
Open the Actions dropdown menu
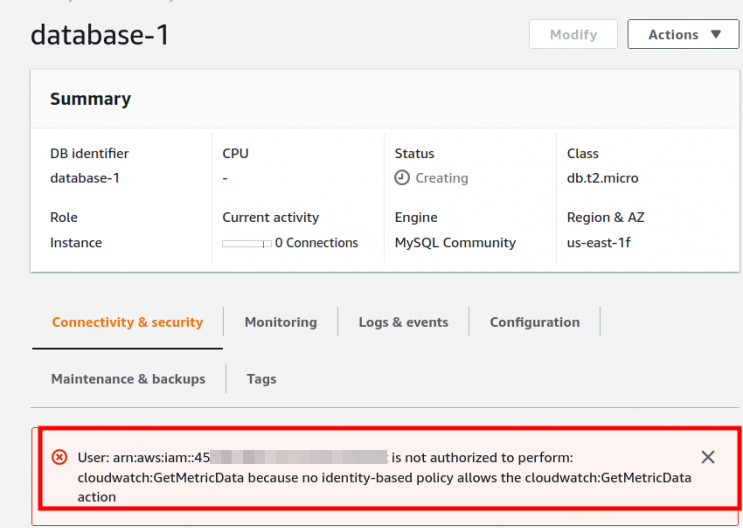(x=683, y=34)
